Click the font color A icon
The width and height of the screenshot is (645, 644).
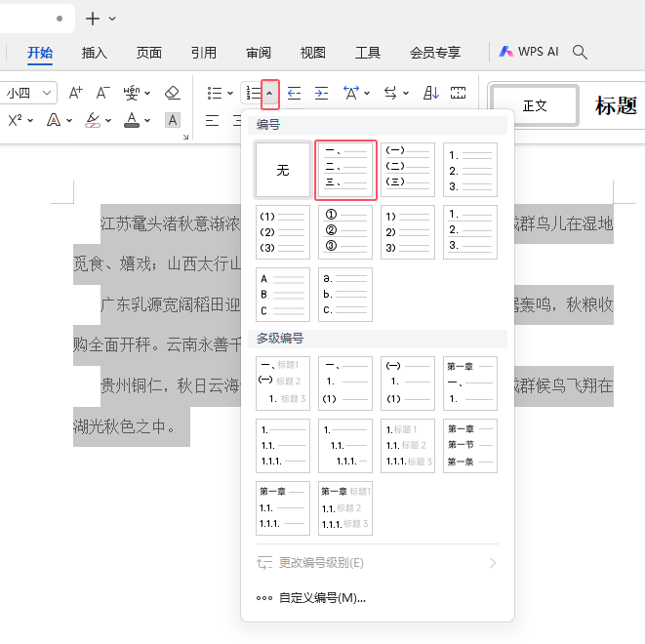click(x=132, y=120)
